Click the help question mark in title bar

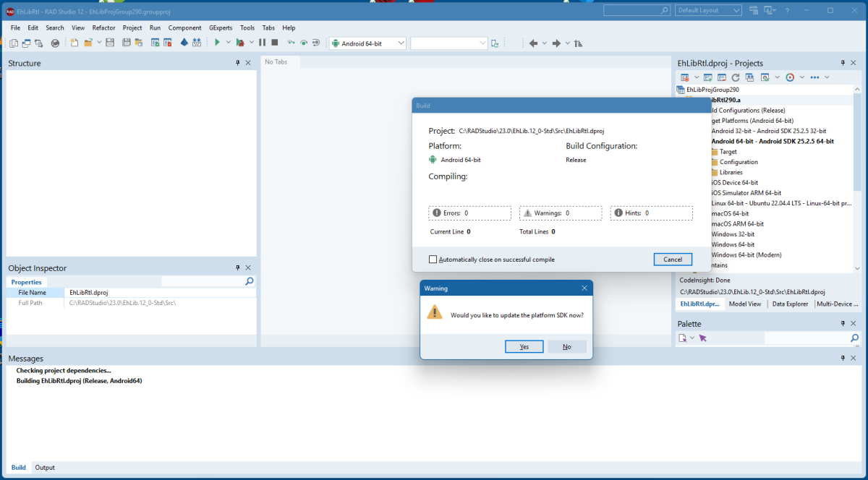[x=787, y=10]
